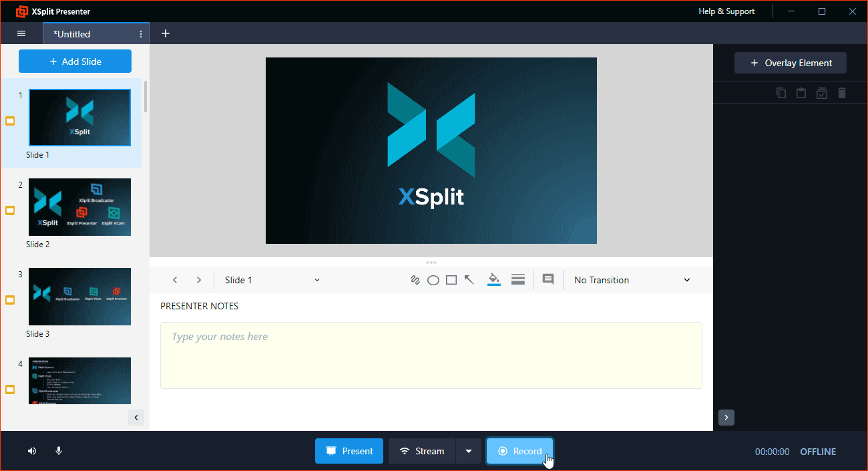Screen dimensions: 868x471
Task: Toggle the microphone
Action: pyautogui.click(x=59, y=451)
